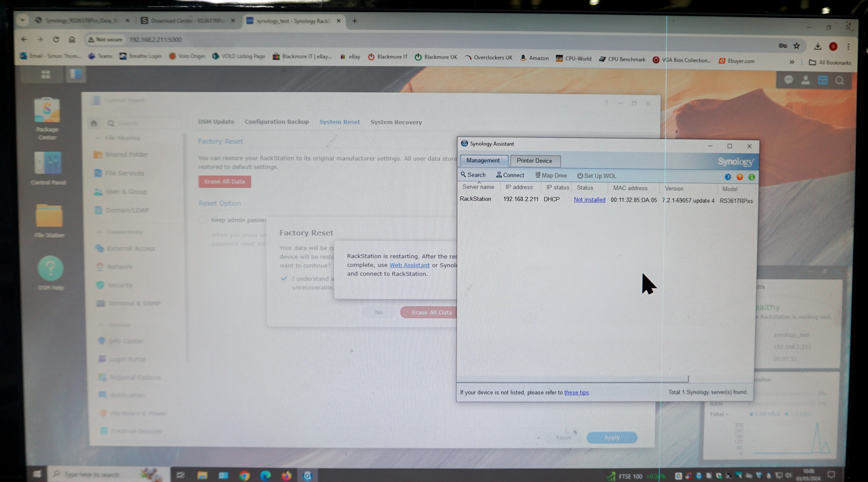868x482 pixels.
Task: Click the red Erase All Data button in Control Panel
Action: pos(225,181)
